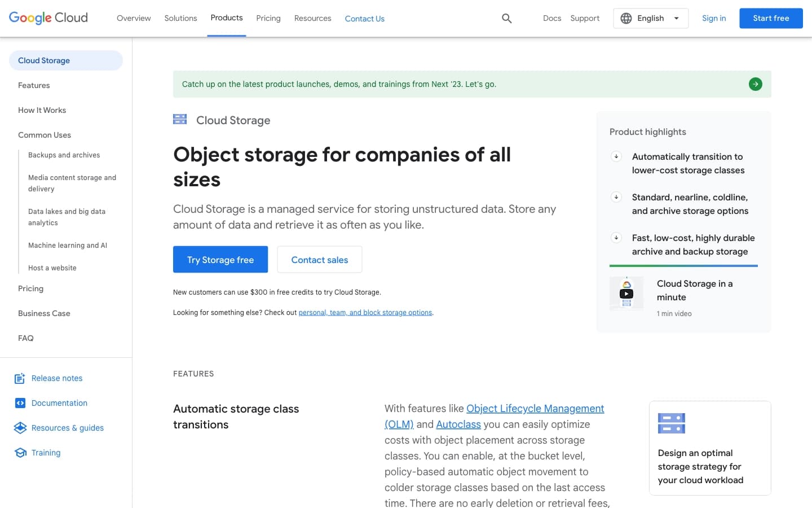812x508 pixels.
Task: Jump to Features in sidebar
Action: point(34,85)
